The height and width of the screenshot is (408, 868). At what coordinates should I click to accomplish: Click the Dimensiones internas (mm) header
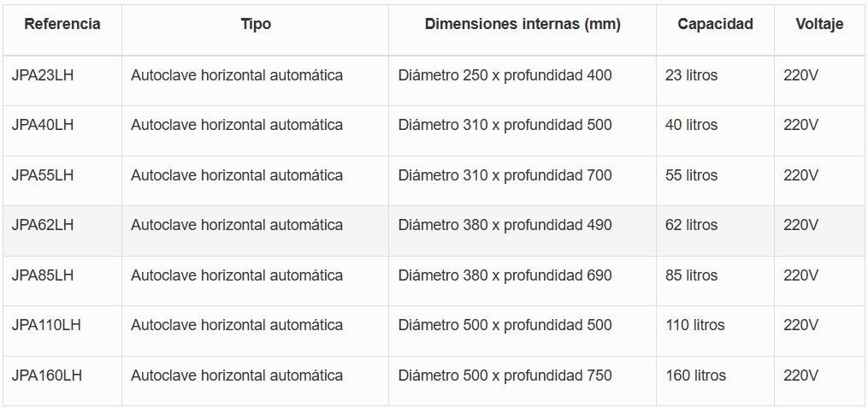pos(523,24)
